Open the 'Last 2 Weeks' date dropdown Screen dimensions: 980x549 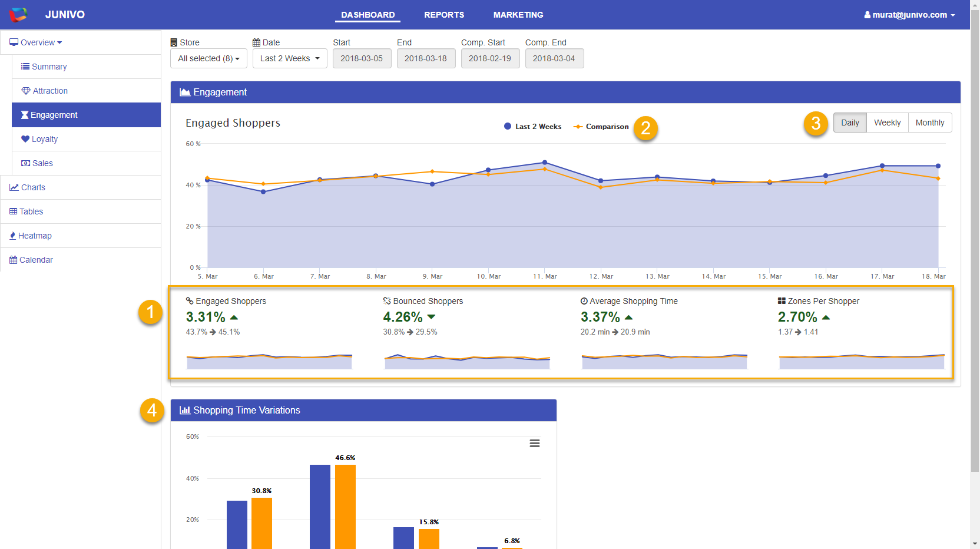(290, 58)
